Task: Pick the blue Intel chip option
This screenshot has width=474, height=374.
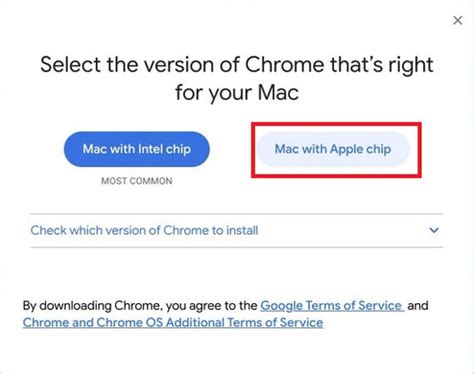Action: [137, 149]
